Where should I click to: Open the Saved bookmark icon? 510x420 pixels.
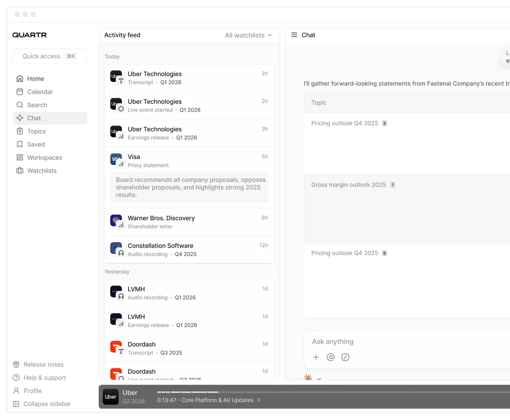(x=20, y=144)
